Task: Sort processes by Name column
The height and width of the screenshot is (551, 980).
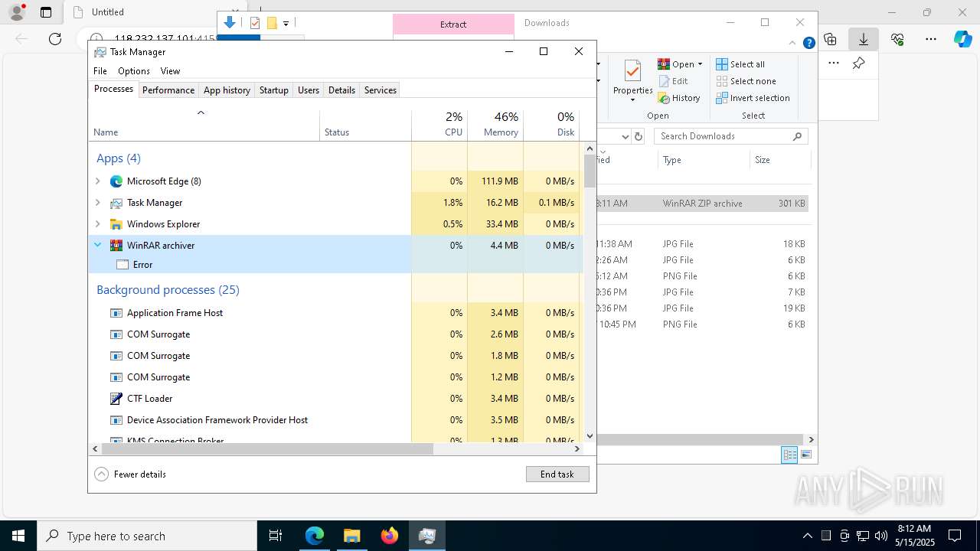Action: click(204, 125)
